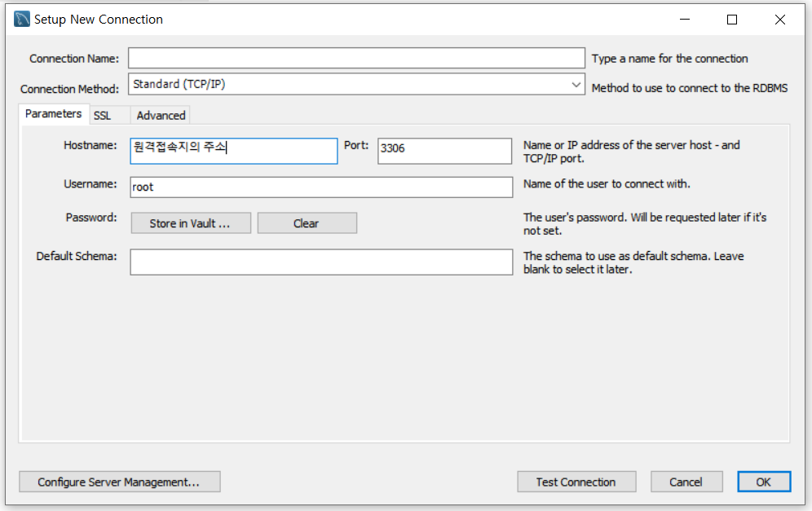Click the 'Connection Method:' label

pyautogui.click(x=69, y=89)
